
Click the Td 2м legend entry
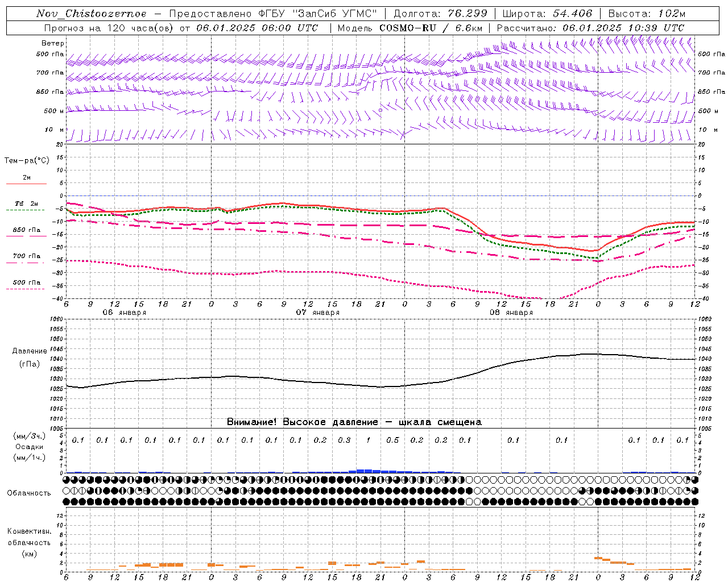click(x=26, y=203)
